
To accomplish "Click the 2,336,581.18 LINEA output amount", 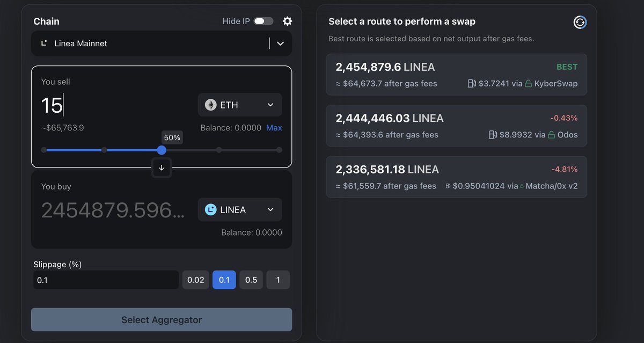I will tap(387, 170).
